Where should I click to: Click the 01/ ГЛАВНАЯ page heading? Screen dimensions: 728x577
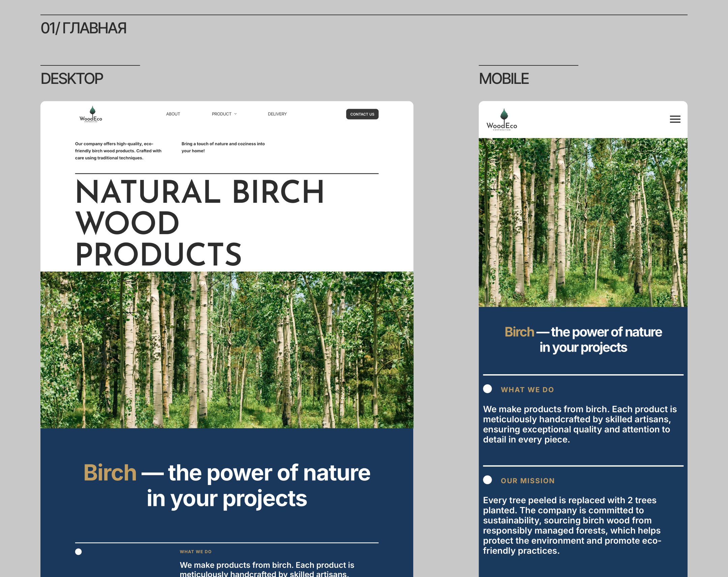tap(83, 28)
